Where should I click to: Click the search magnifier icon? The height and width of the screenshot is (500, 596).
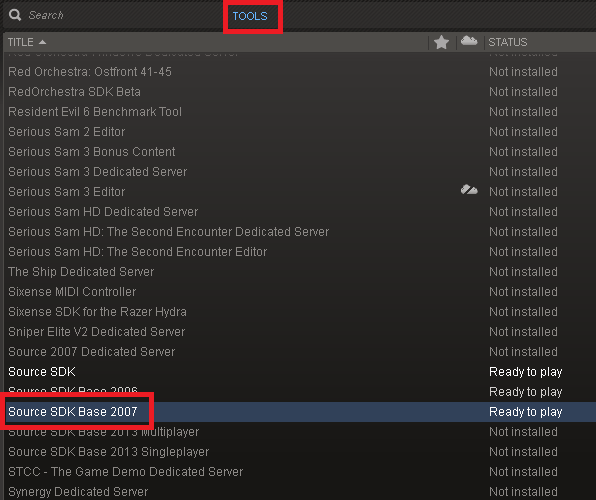[x=15, y=15]
